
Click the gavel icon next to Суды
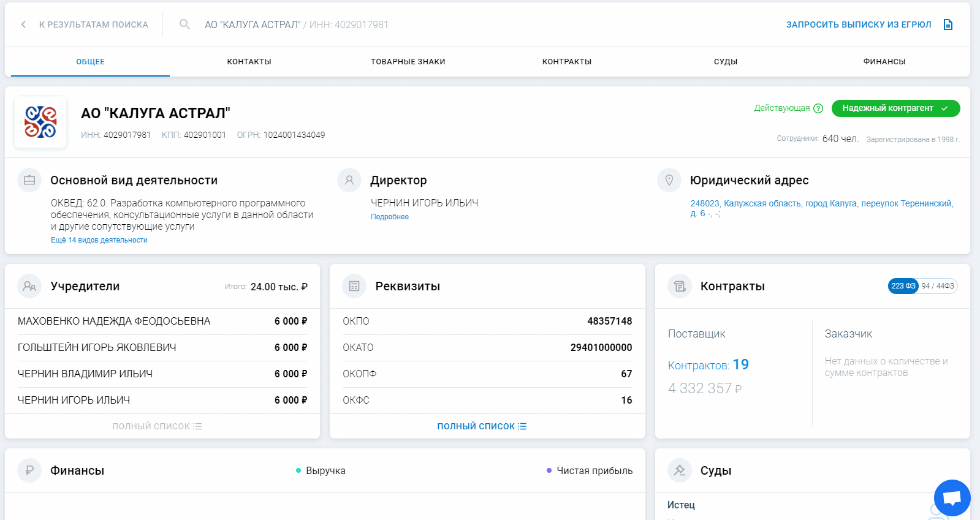680,470
